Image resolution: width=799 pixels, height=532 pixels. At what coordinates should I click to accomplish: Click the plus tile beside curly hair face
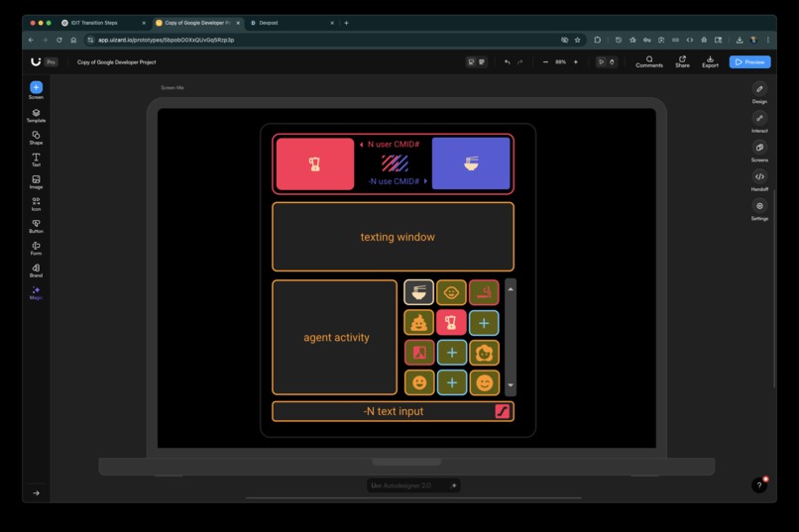tap(452, 353)
